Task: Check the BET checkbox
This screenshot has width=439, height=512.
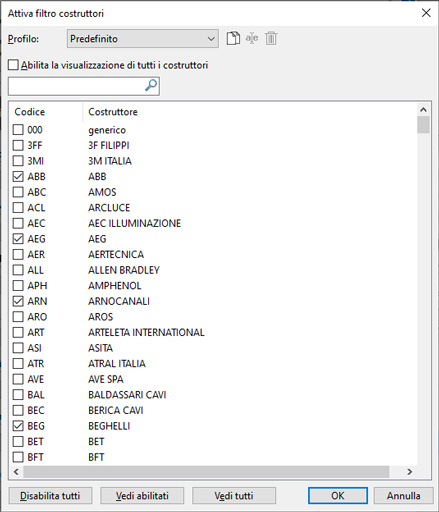Action: coord(18,441)
